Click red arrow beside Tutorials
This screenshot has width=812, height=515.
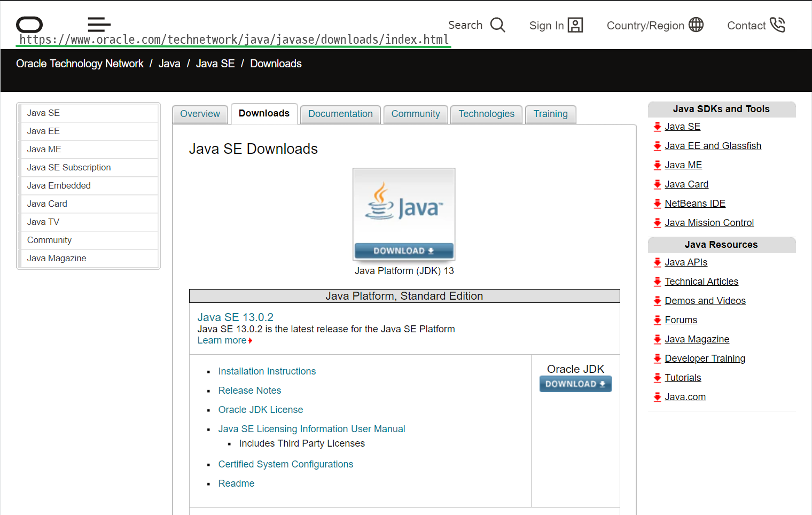pyautogui.click(x=657, y=378)
